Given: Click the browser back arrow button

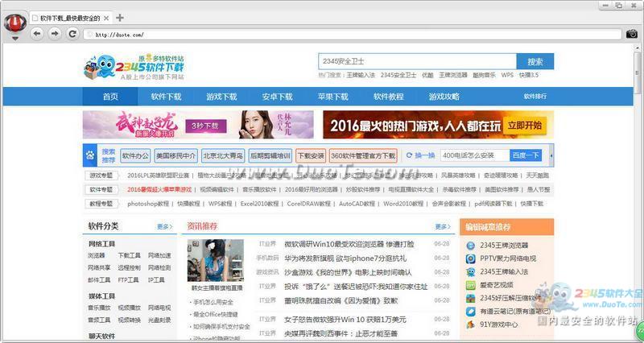Looking at the screenshot, I should (37, 34).
